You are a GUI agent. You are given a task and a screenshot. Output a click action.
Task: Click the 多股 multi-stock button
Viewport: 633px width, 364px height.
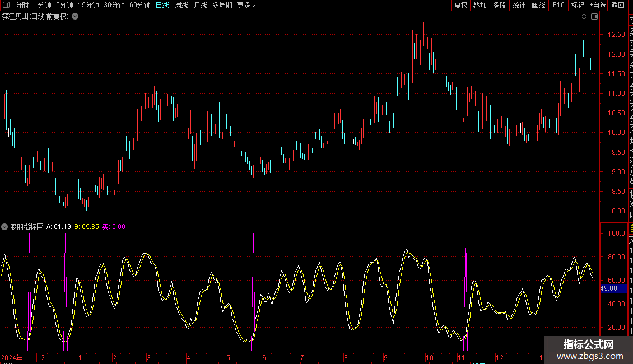click(499, 5)
